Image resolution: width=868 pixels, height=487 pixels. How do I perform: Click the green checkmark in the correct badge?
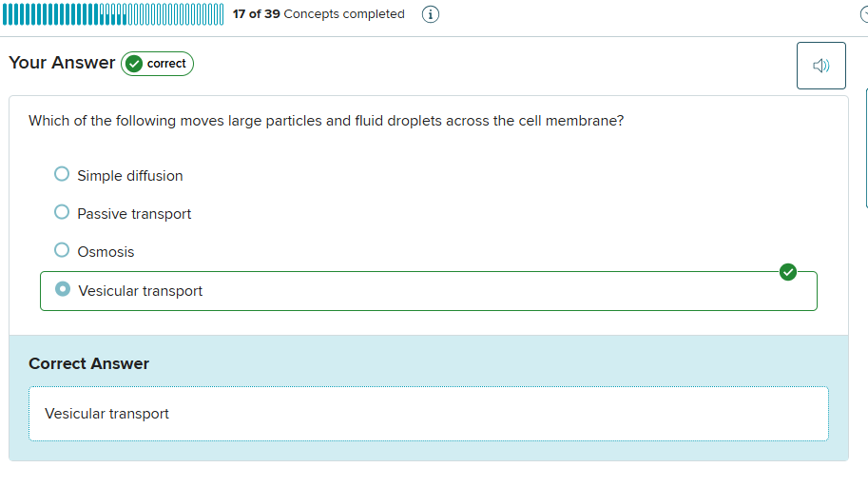click(x=134, y=64)
